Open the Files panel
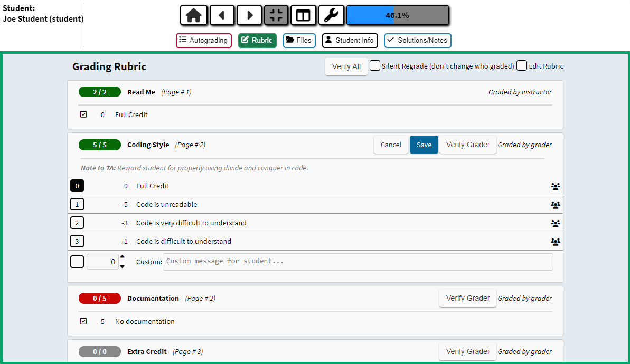 pos(299,41)
